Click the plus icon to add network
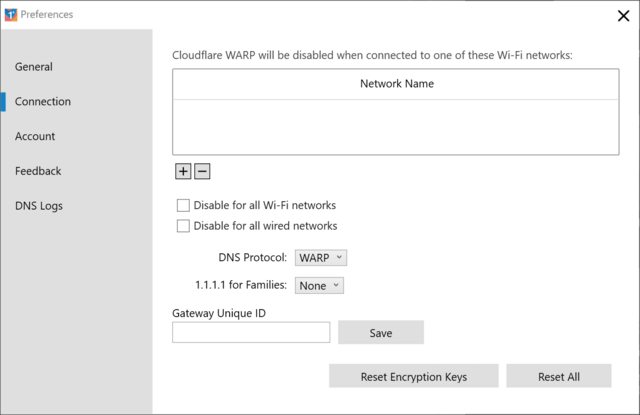 pos(183,171)
